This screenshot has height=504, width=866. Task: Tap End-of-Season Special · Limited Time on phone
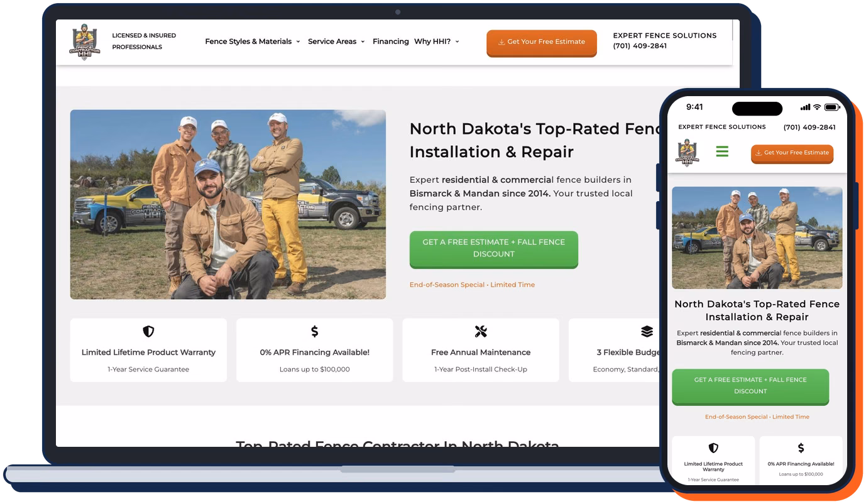click(757, 417)
